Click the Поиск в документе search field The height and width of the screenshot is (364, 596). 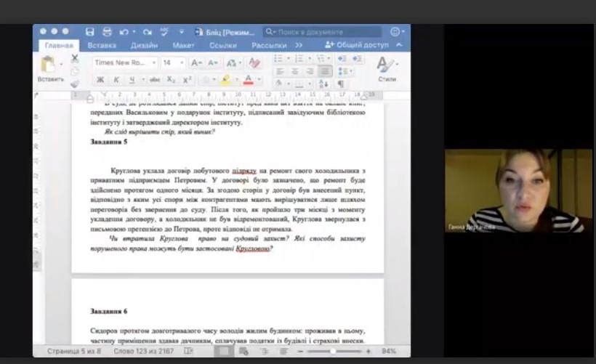click(x=322, y=32)
